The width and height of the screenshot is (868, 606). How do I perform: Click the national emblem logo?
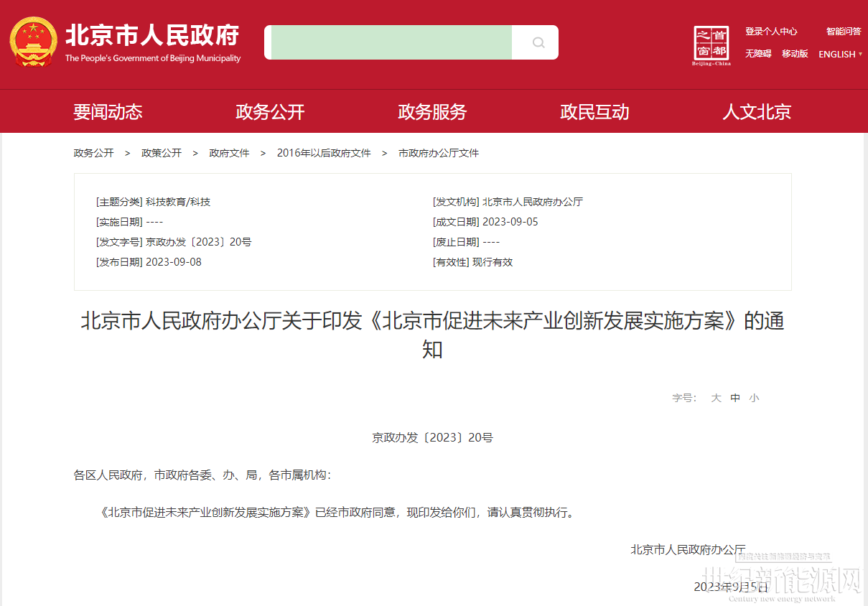(33, 42)
